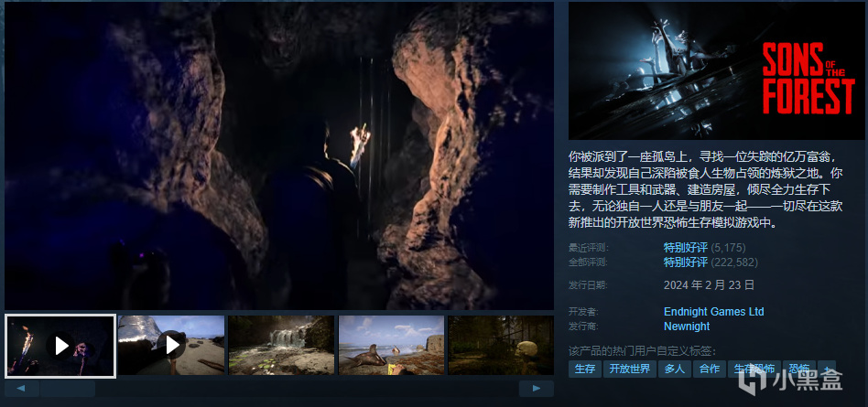
Task: Click the release date 2024 年 2 月 23 日
Action: click(x=709, y=285)
